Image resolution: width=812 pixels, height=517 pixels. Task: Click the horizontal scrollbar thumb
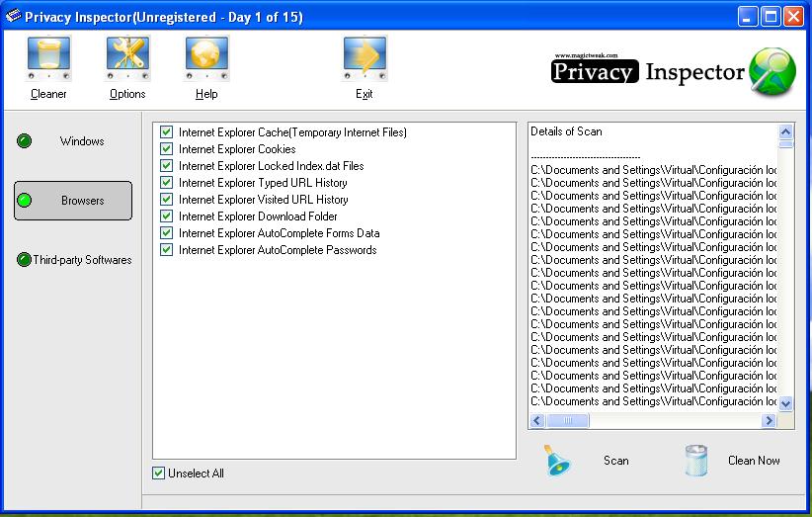tap(567, 420)
